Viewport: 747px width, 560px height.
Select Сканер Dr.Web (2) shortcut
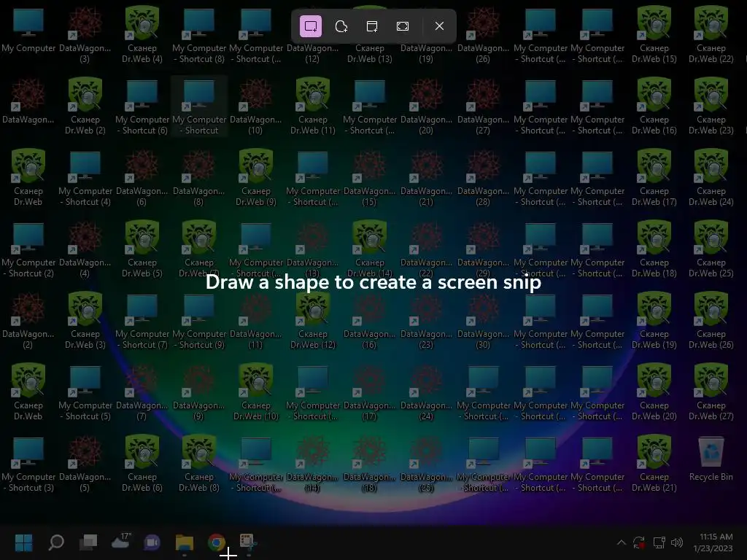click(85, 106)
